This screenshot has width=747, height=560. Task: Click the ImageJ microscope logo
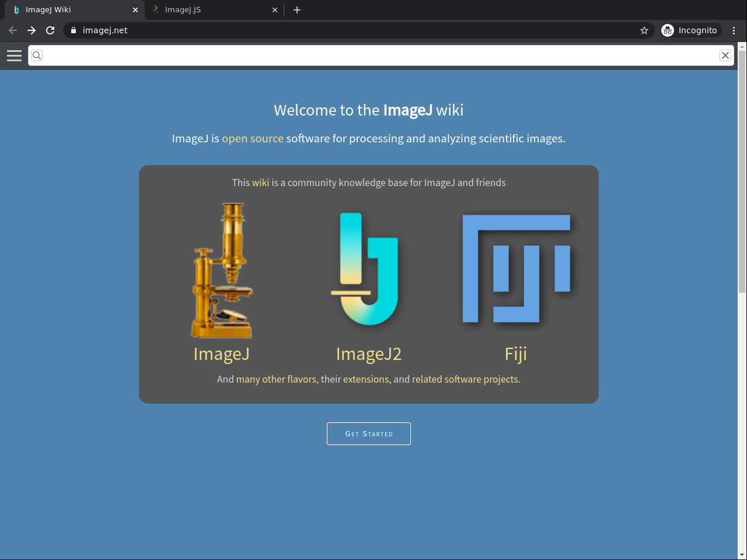[x=222, y=270]
